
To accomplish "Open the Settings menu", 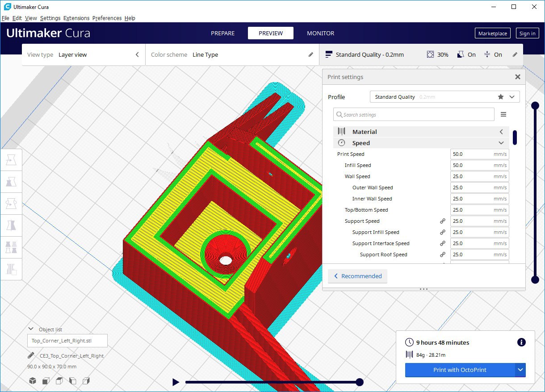I will (x=50, y=18).
